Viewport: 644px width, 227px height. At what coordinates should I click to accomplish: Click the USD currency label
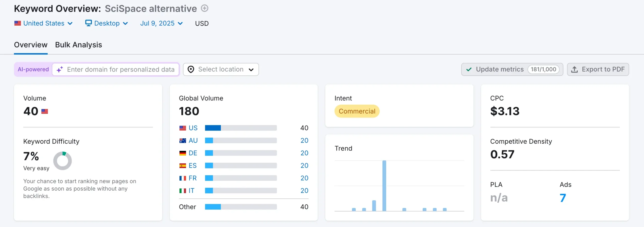pyautogui.click(x=202, y=23)
